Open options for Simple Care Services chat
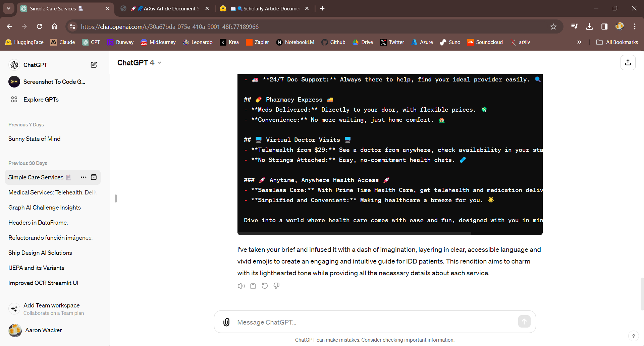This screenshot has width=644, height=346. pyautogui.click(x=84, y=177)
